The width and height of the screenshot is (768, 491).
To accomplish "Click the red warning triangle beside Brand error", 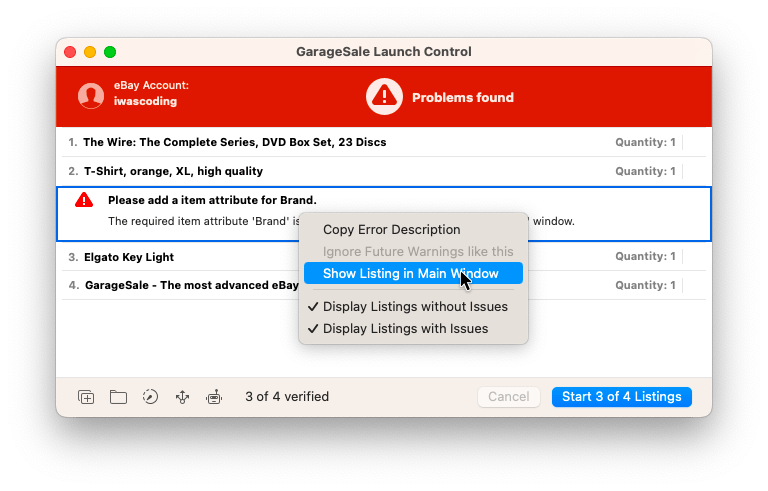I will pos(84,200).
